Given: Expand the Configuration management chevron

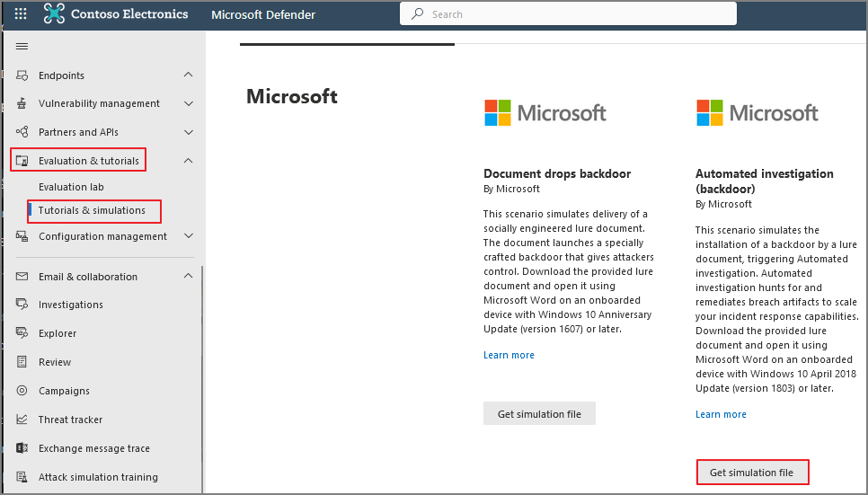Looking at the screenshot, I should (x=188, y=236).
